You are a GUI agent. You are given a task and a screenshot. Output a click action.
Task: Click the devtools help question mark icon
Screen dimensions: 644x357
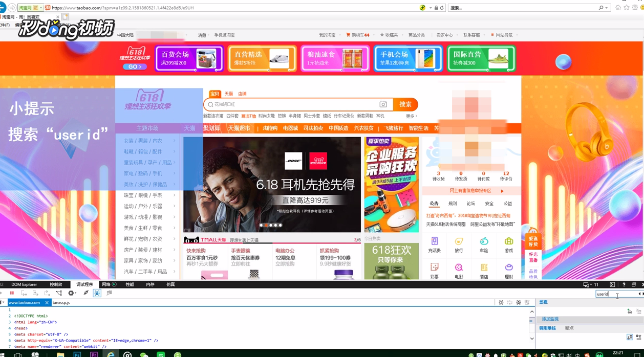pos(624,284)
